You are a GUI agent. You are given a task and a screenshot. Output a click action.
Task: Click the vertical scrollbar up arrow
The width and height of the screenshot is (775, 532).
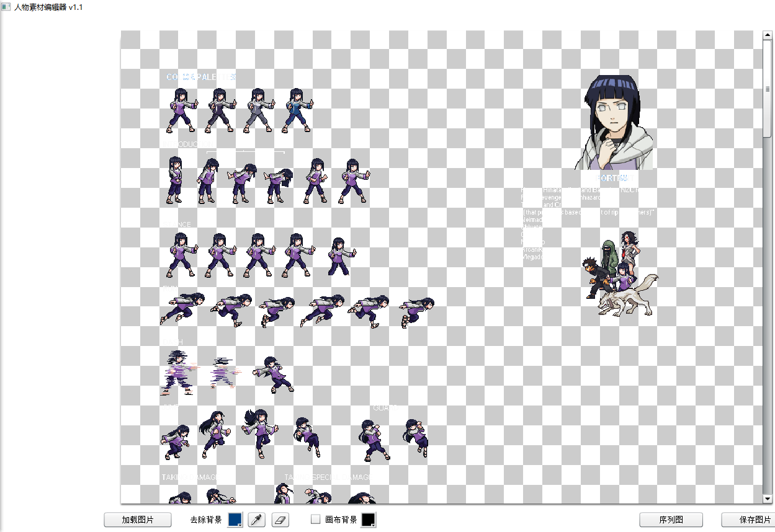coord(767,35)
